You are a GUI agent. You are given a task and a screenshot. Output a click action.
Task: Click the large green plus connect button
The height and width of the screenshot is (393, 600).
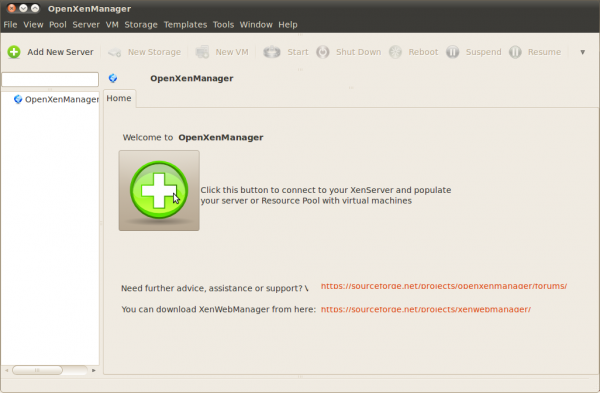(159, 191)
